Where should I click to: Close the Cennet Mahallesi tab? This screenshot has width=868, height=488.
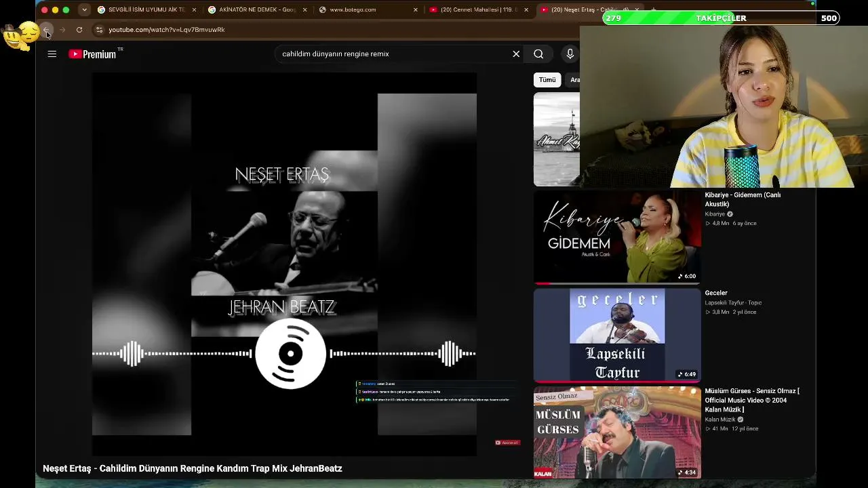click(526, 10)
